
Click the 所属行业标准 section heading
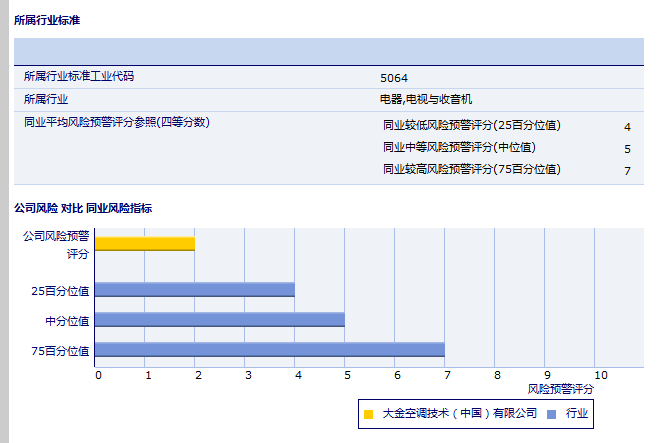(46, 20)
